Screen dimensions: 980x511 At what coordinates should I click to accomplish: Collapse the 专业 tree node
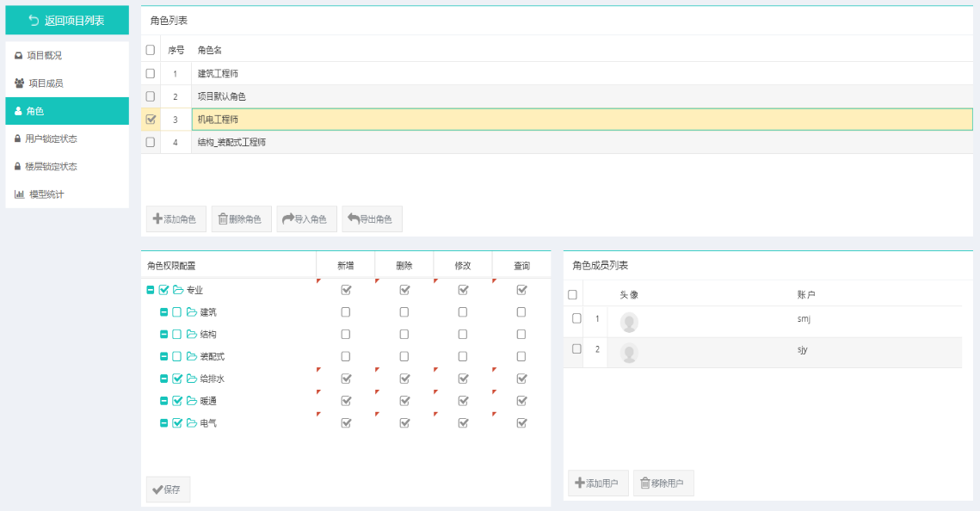coord(151,290)
